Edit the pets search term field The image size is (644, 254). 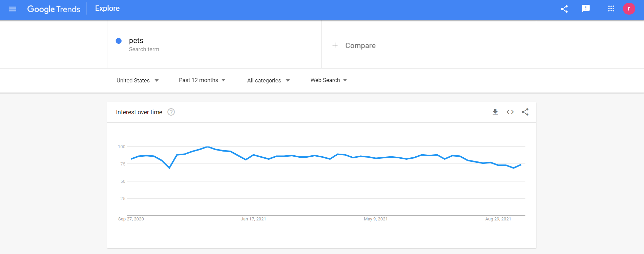[136, 41]
